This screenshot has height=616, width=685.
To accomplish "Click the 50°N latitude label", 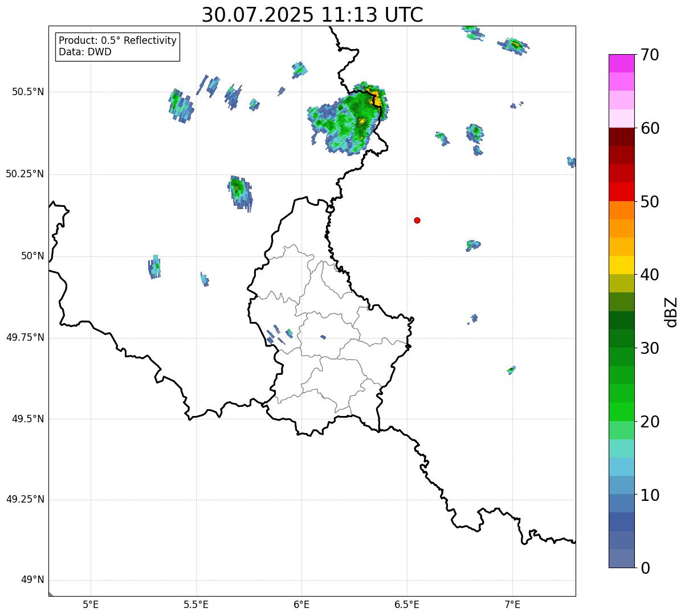I will point(32,256).
